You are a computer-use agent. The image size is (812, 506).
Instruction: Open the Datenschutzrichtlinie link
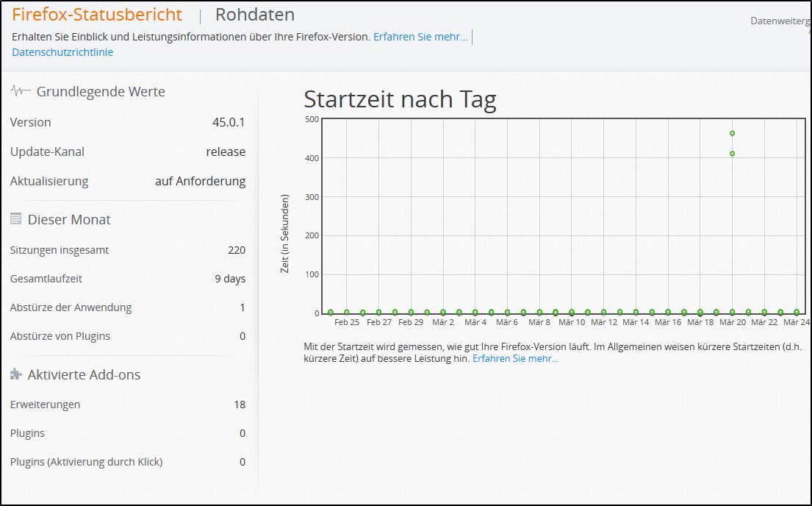62,52
